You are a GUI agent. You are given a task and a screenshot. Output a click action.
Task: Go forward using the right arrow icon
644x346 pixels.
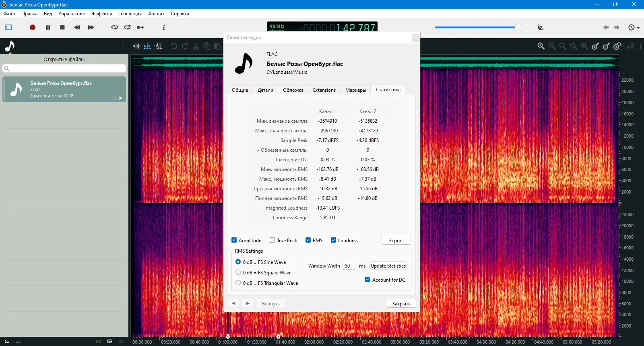click(x=617, y=27)
